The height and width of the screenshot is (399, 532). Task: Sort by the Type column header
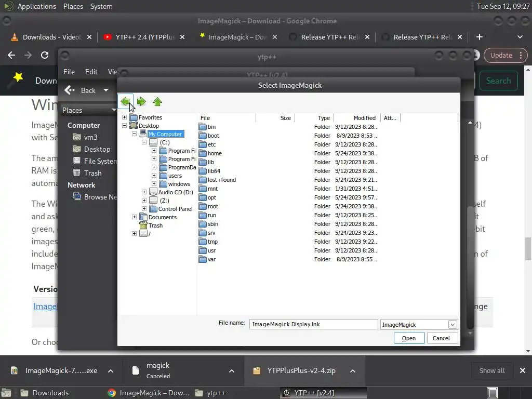(314, 118)
